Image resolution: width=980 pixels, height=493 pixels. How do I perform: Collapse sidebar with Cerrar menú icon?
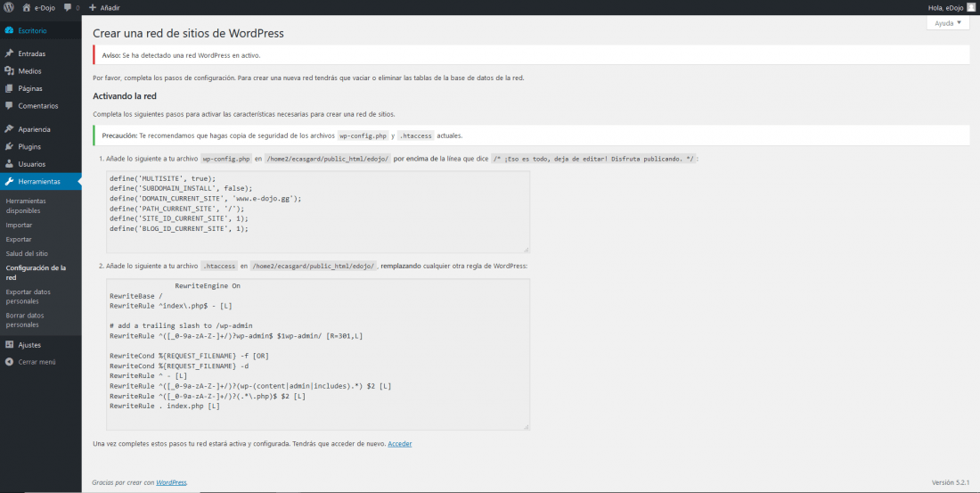pos(9,362)
